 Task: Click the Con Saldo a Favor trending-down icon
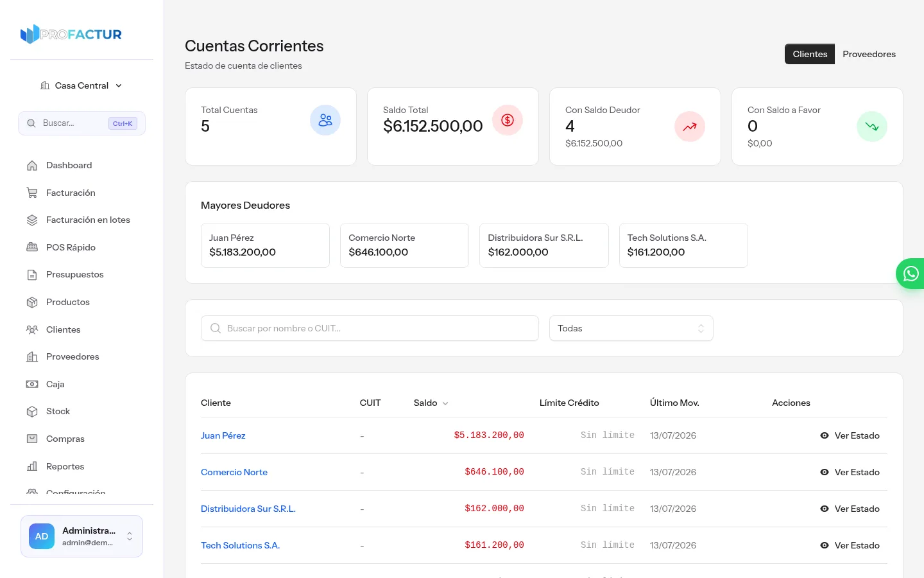(872, 127)
